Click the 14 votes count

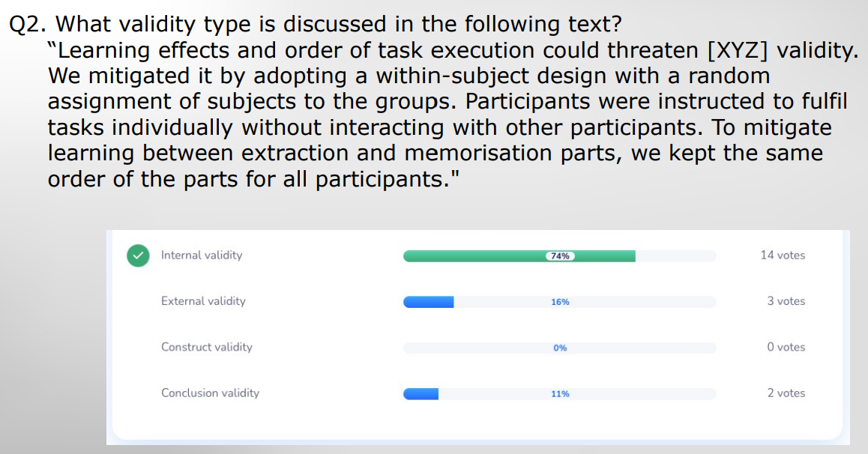[x=783, y=255]
